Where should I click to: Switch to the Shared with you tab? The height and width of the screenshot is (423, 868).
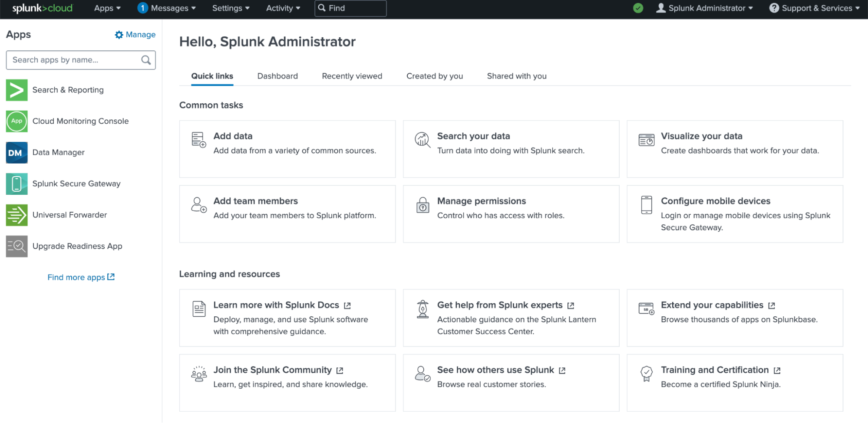[x=517, y=76]
